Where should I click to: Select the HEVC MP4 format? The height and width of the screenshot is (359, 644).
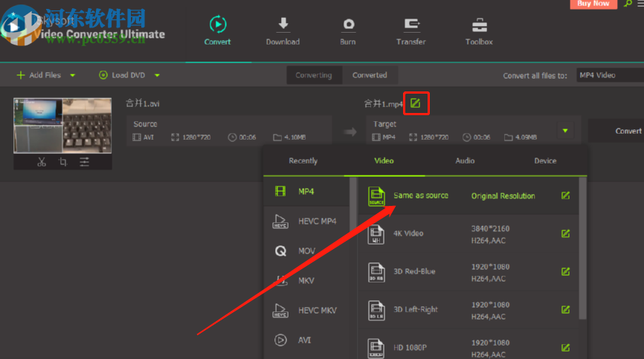(307, 221)
